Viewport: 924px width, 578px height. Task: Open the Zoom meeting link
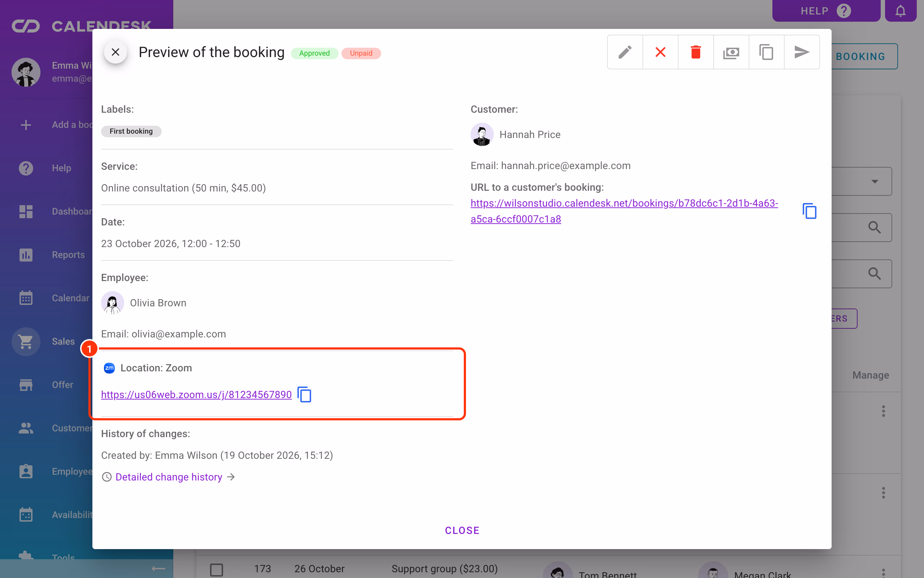196,394
